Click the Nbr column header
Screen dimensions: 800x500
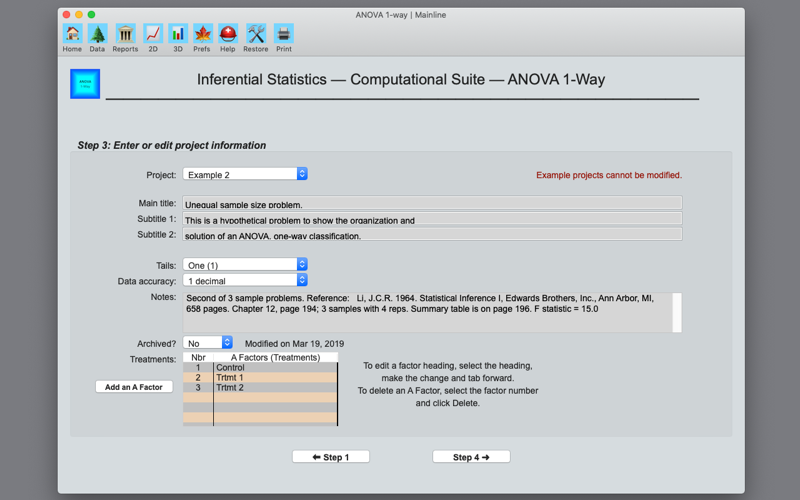click(198, 357)
